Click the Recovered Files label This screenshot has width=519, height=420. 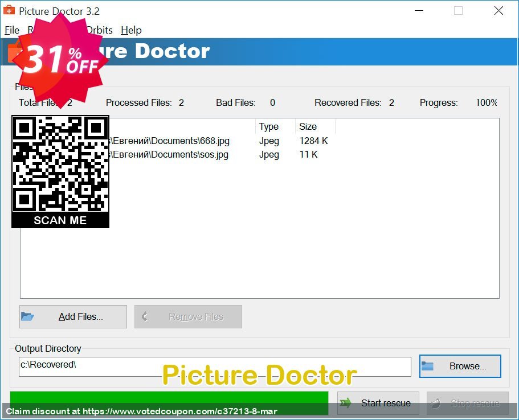pyautogui.click(x=348, y=103)
